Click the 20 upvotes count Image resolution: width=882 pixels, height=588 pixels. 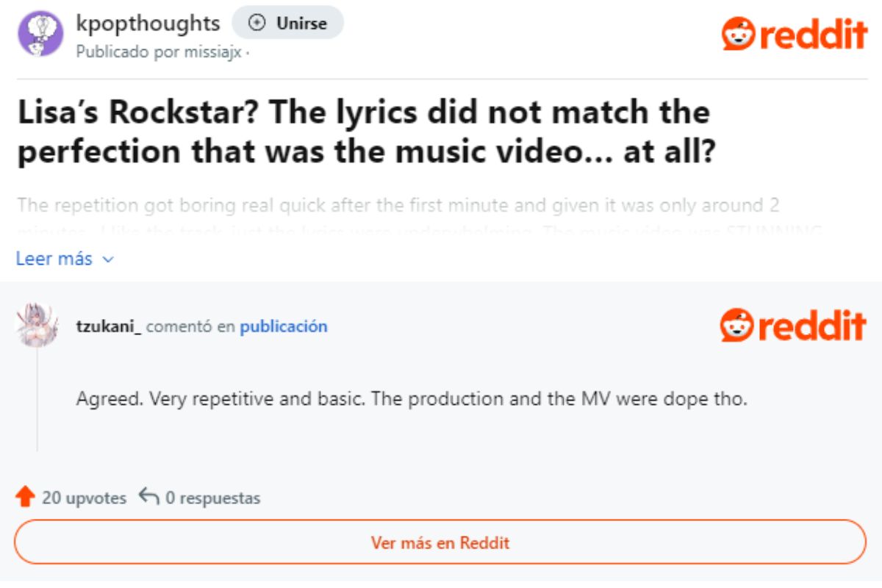pos(84,498)
